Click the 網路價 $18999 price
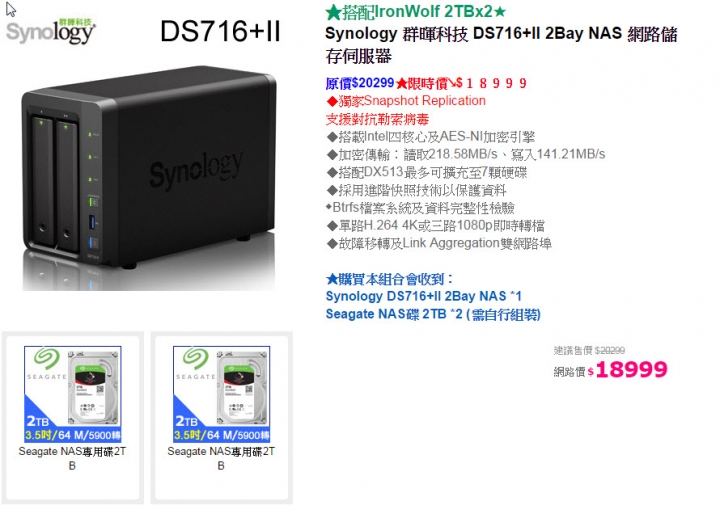This screenshot has height=514, width=720. [610, 369]
